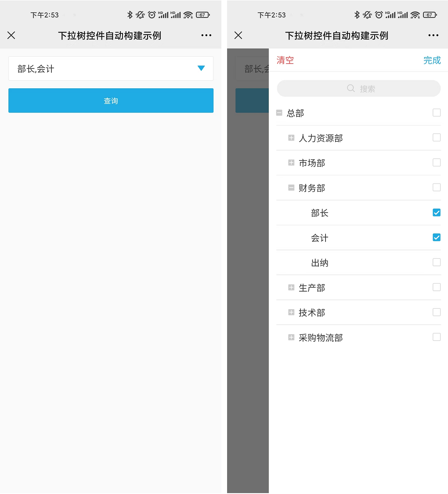Click the 部长,会计 text in left screen
This screenshot has width=448, height=494.
point(36,69)
